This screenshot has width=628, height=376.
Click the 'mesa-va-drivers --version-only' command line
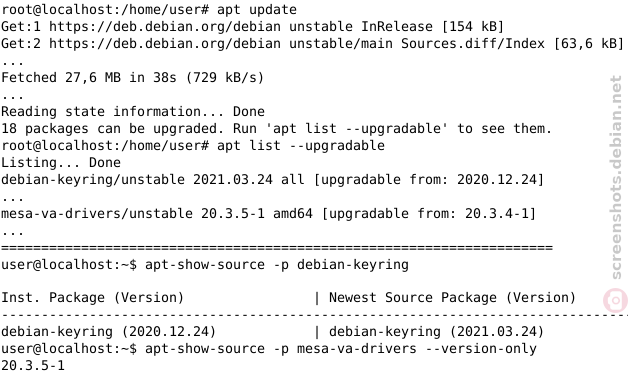(x=341, y=349)
